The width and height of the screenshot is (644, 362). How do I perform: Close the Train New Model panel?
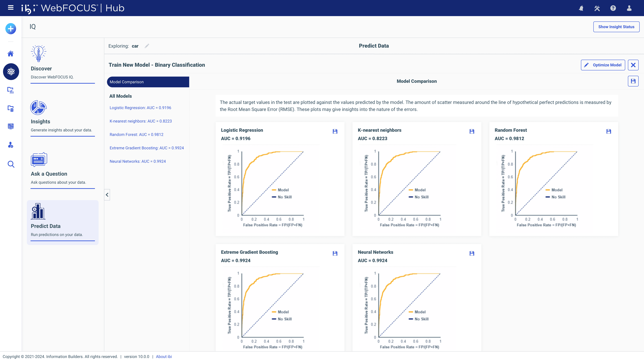click(x=633, y=65)
